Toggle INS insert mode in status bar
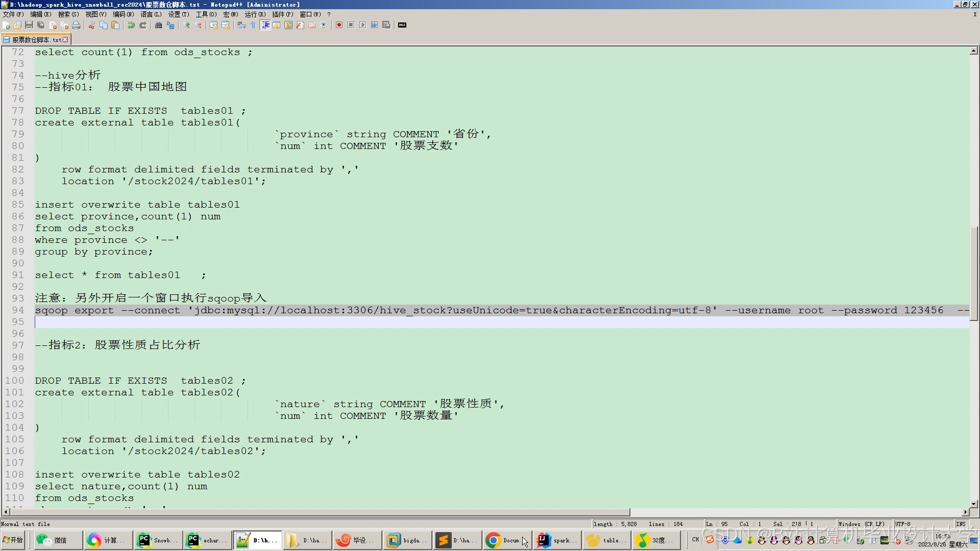Image resolution: width=980 pixels, height=551 pixels. (x=961, y=524)
